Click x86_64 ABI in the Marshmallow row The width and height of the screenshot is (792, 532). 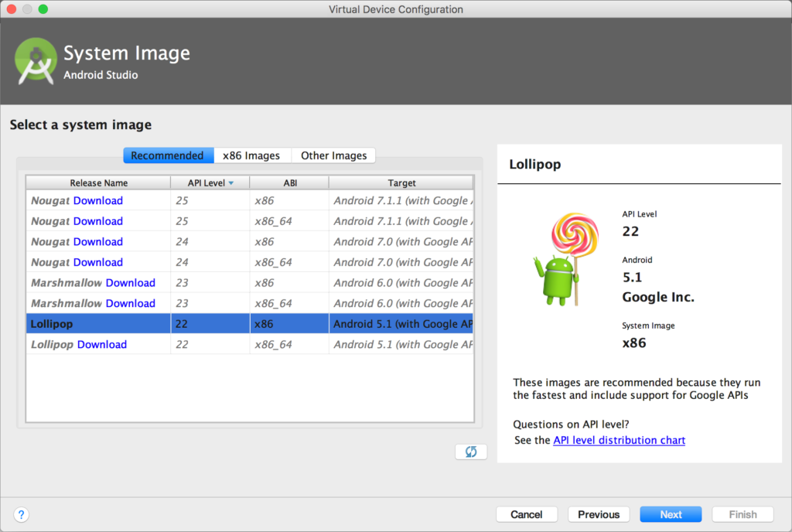click(x=289, y=303)
